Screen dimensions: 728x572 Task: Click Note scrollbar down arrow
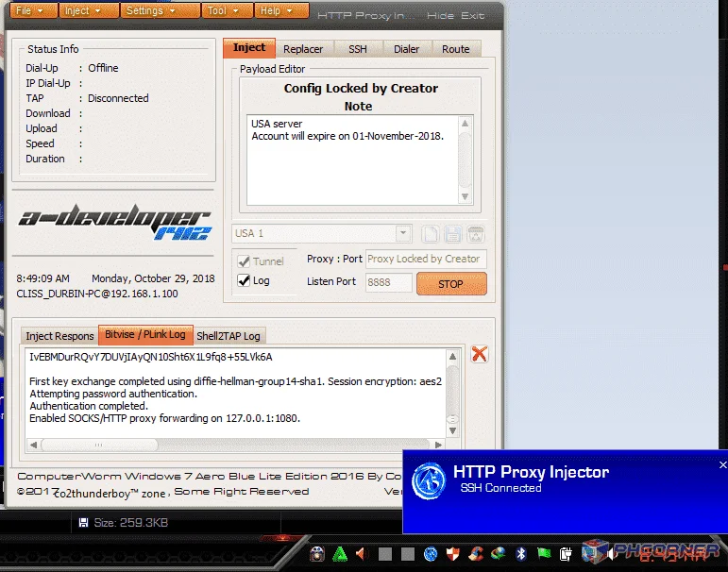(465, 197)
